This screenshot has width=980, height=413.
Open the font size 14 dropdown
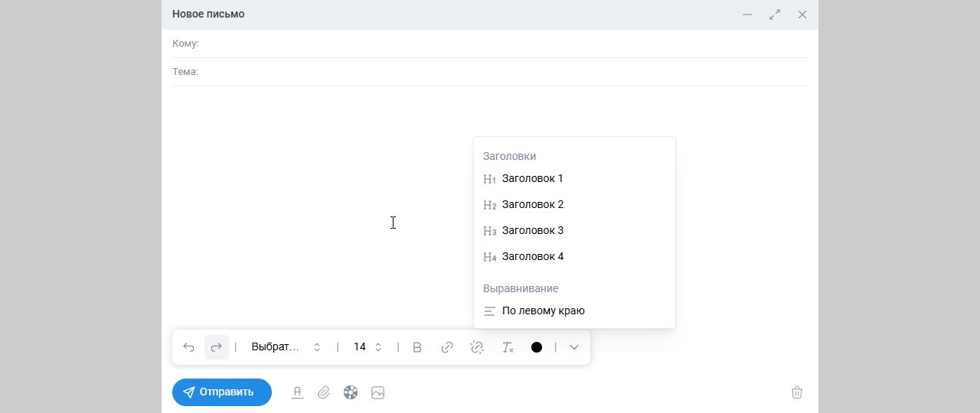(x=367, y=347)
